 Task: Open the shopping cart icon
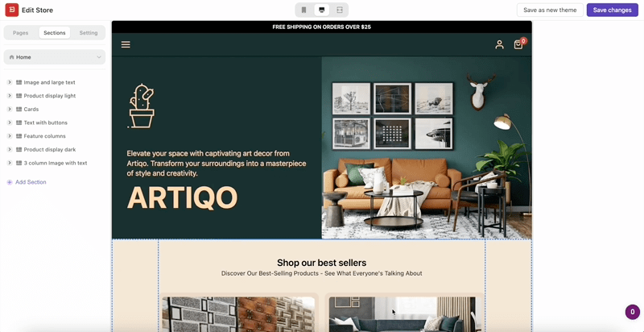tap(518, 45)
